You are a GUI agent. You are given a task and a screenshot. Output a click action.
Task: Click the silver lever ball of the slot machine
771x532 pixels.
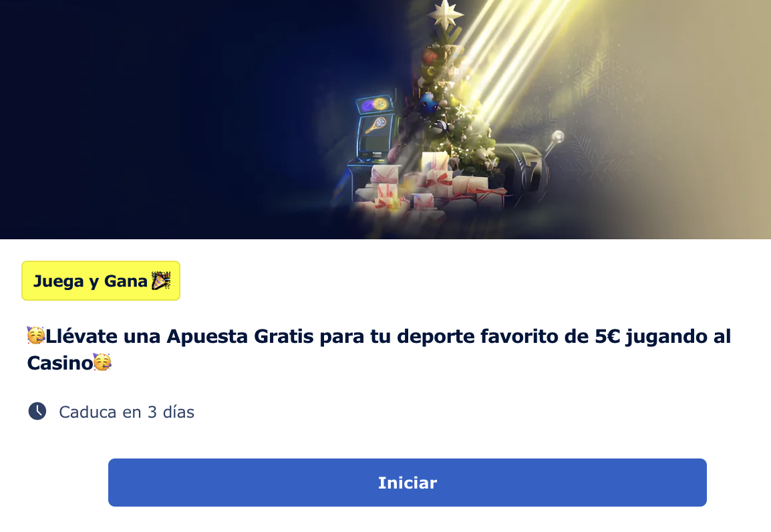coord(558,136)
